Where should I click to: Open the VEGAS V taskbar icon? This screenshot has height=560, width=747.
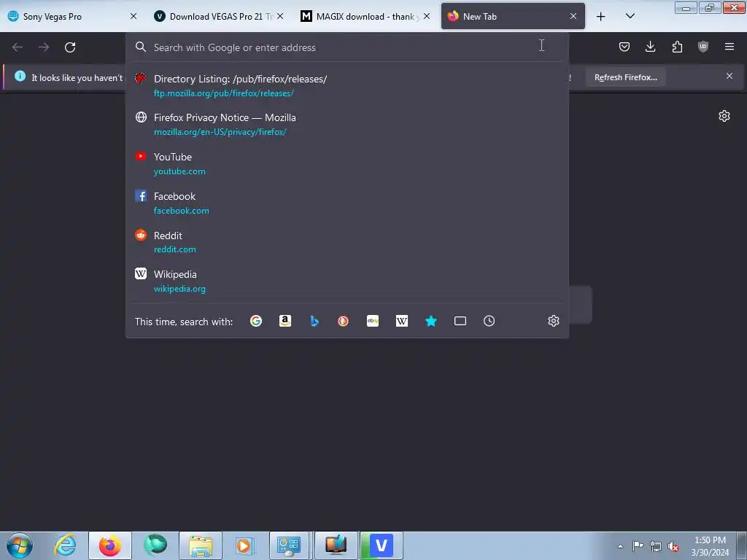[382, 545]
